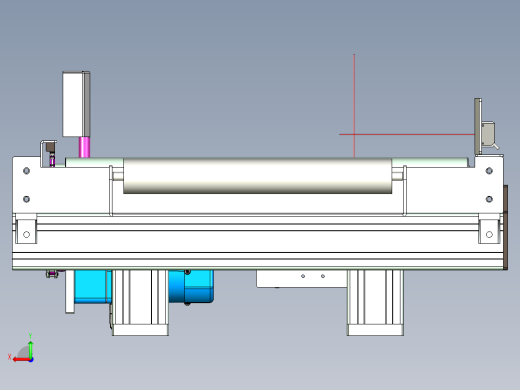Image resolution: width=520 pixels, height=390 pixels.
Task: Select the mounting plate with two small holes
Action: [x=302, y=279]
